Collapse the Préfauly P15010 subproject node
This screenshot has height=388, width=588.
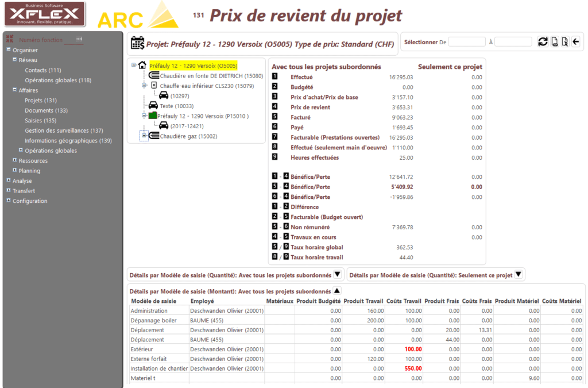[144, 116]
